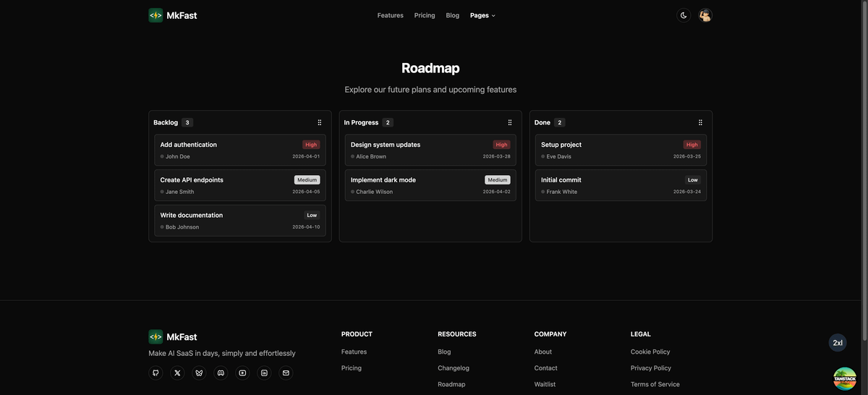This screenshot has width=868, height=395.
Task: Click the email envelope icon
Action: tap(286, 373)
